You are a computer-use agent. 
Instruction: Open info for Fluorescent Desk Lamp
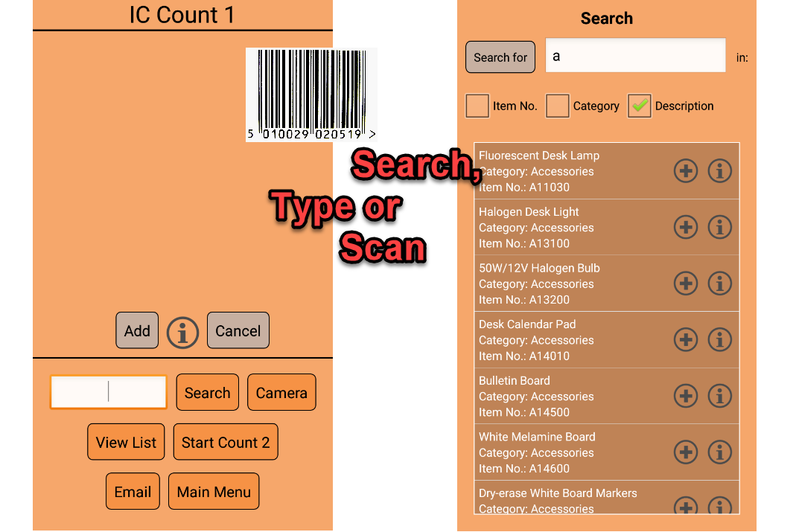719,171
